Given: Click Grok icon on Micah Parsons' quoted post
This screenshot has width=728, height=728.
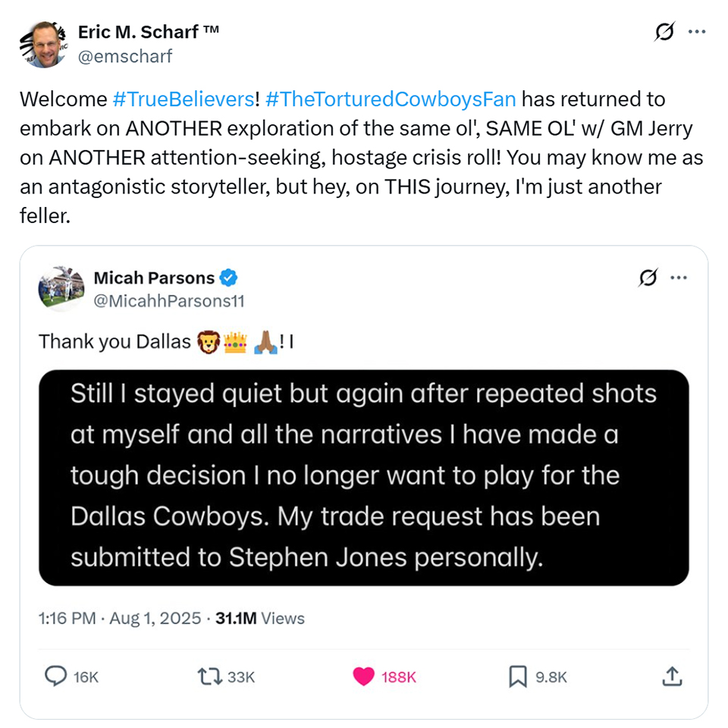Looking at the screenshot, I should coord(648,278).
